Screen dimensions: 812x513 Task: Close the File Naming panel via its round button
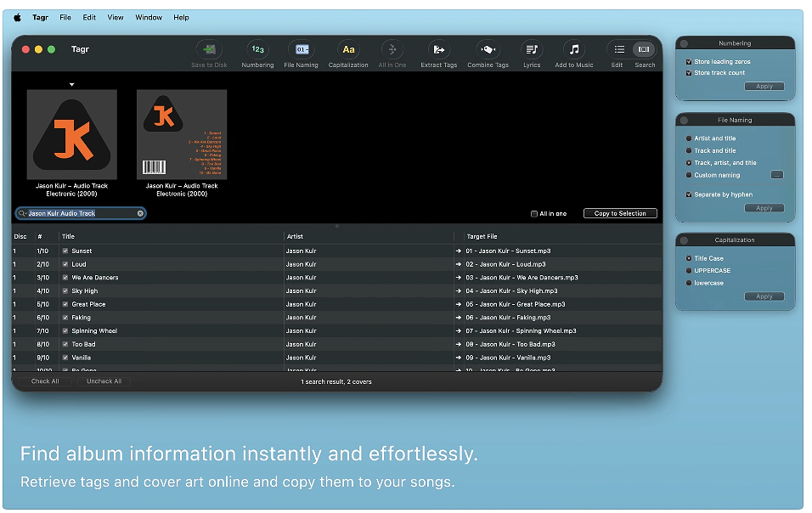[x=684, y=120]
